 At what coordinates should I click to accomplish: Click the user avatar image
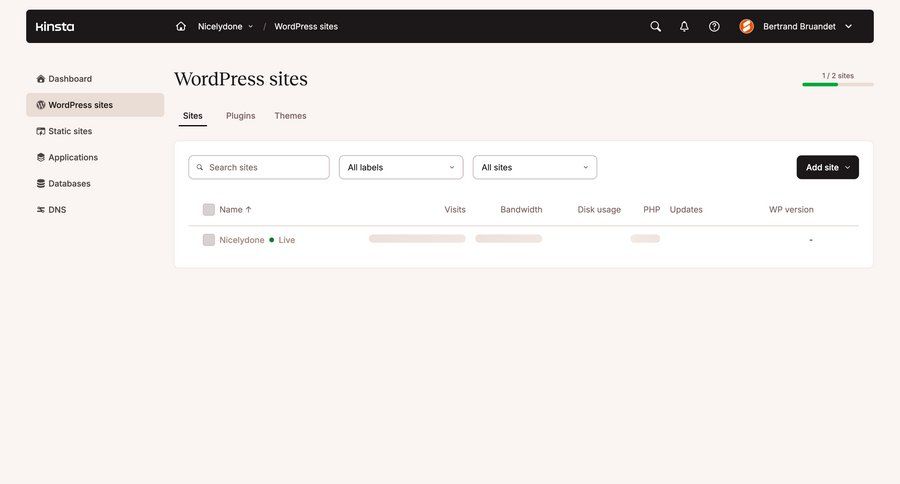746,26
